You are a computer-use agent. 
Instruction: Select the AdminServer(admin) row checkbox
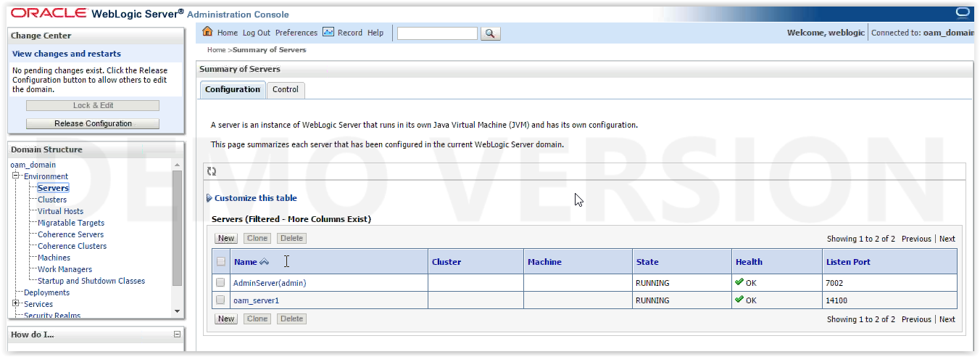[220, 283]
